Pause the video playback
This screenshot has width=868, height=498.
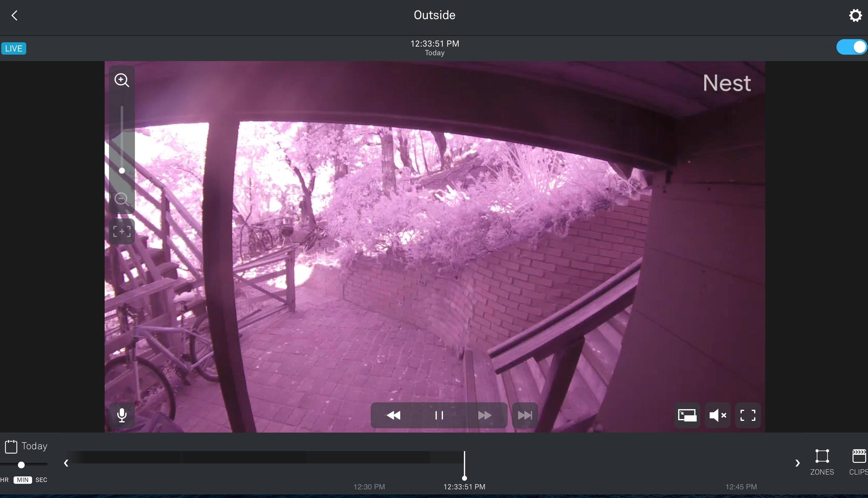(x=439, y=415)
